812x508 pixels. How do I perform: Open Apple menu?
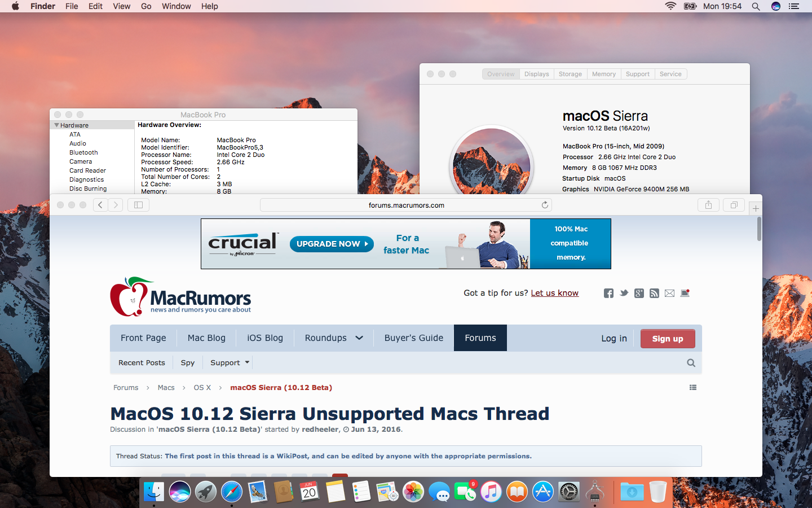(x=15, y=6)
